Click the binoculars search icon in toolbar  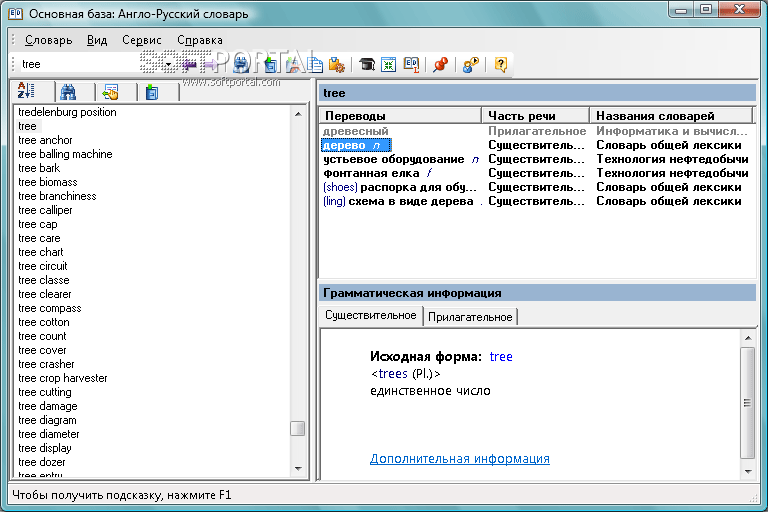coord(240,65)
